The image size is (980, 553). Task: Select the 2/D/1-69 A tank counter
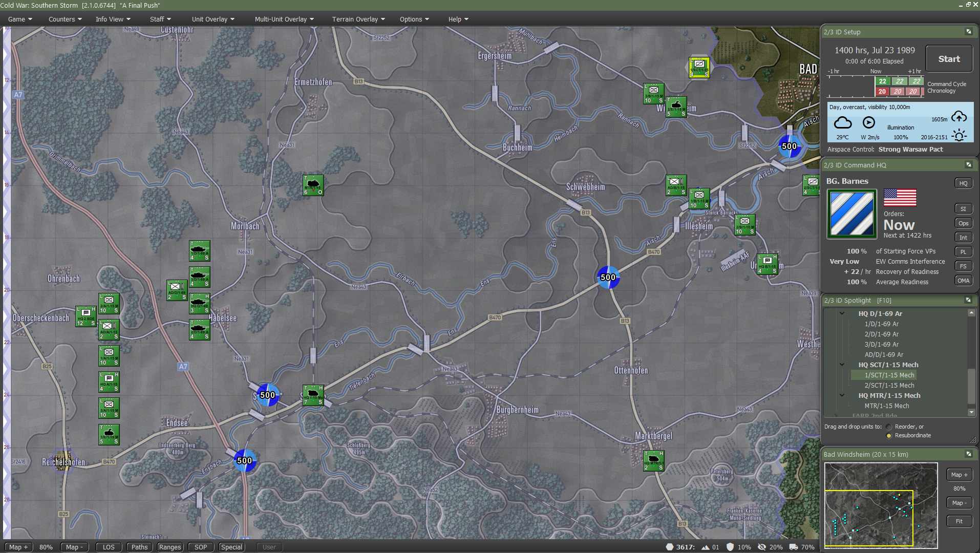pos(200,330)
